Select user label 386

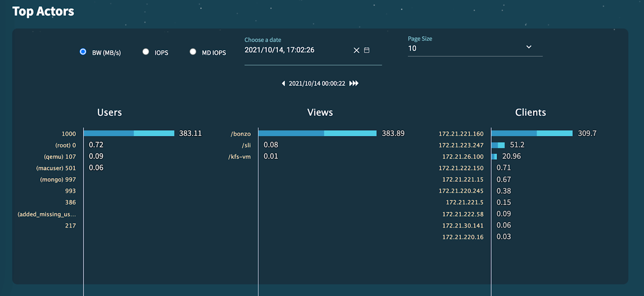70,202
